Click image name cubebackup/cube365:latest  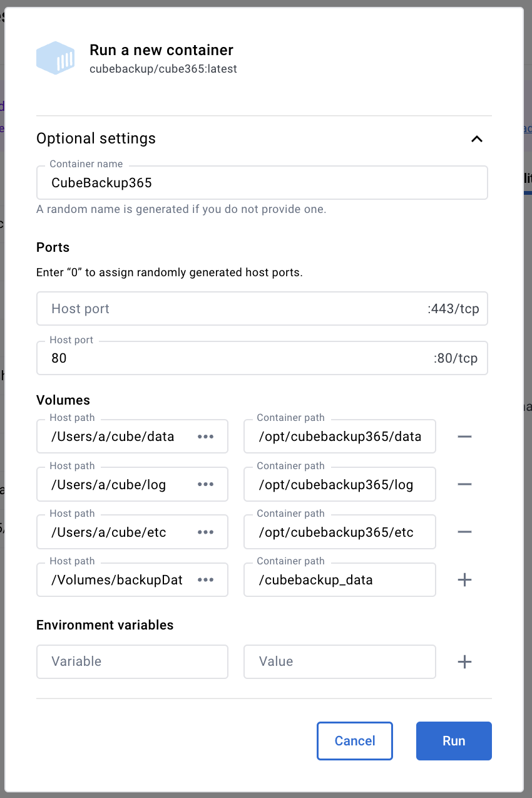[163, 69]
